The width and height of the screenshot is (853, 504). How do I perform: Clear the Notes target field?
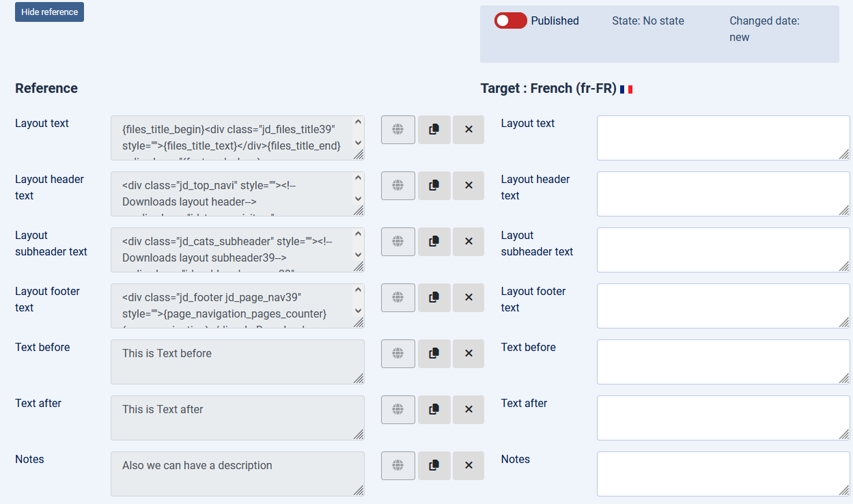click(x=469, y=466)
